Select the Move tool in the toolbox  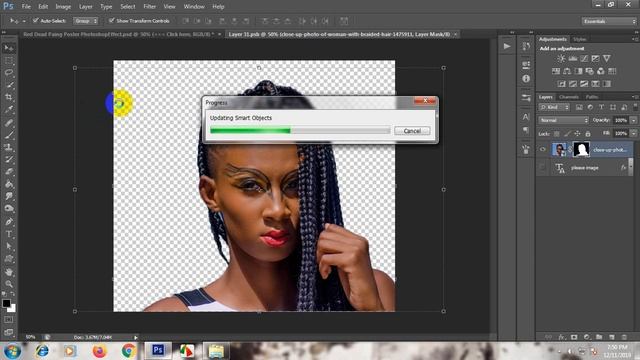coord(9,48)
